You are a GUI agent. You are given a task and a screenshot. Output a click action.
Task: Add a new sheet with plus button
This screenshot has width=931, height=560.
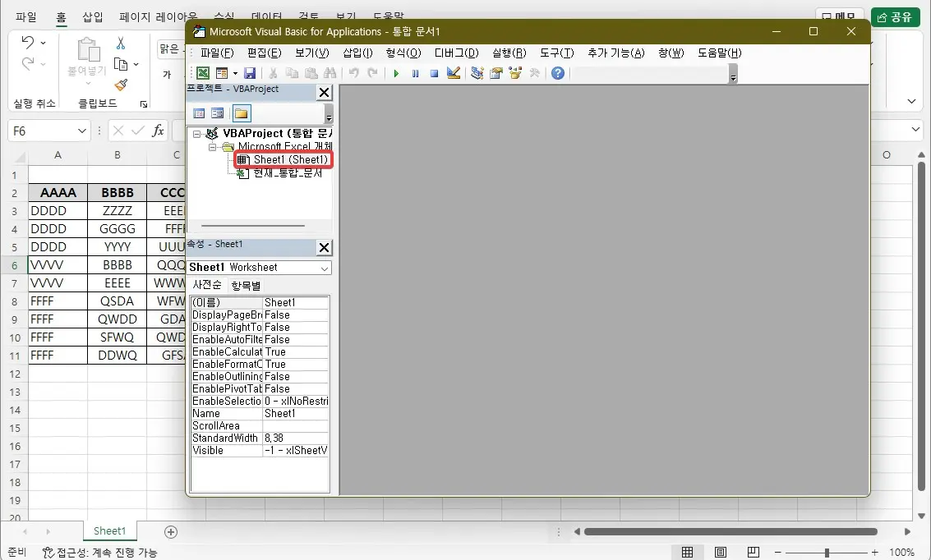click(x=171, y=531)
